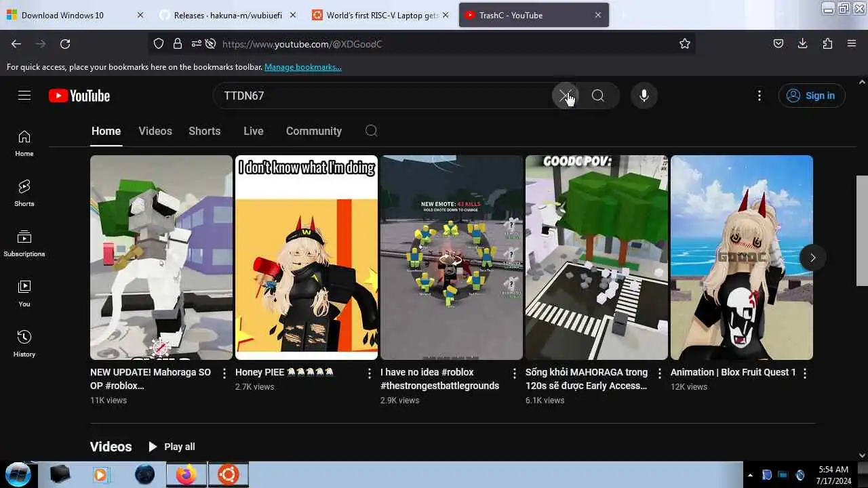Focus the URL address bar
Image resolution: width=868 pixels, height=488 pixels.
pyautogui.click(x=422, y=43)
